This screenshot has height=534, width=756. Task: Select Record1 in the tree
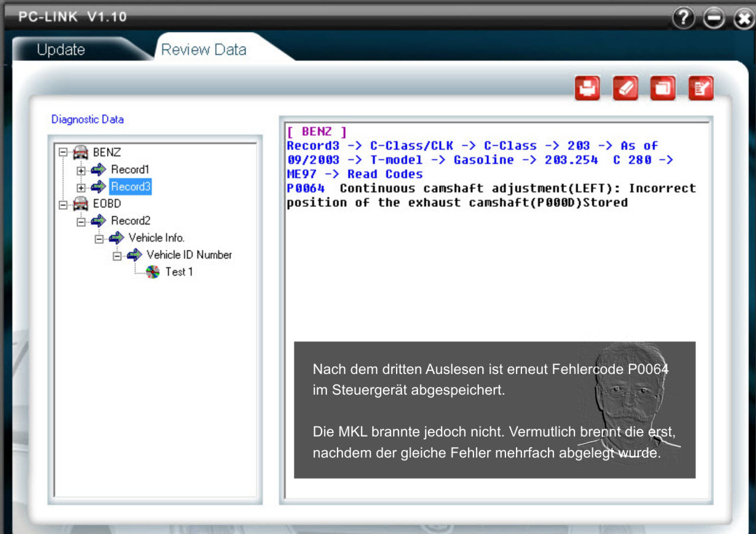click(x=130, y=170)
